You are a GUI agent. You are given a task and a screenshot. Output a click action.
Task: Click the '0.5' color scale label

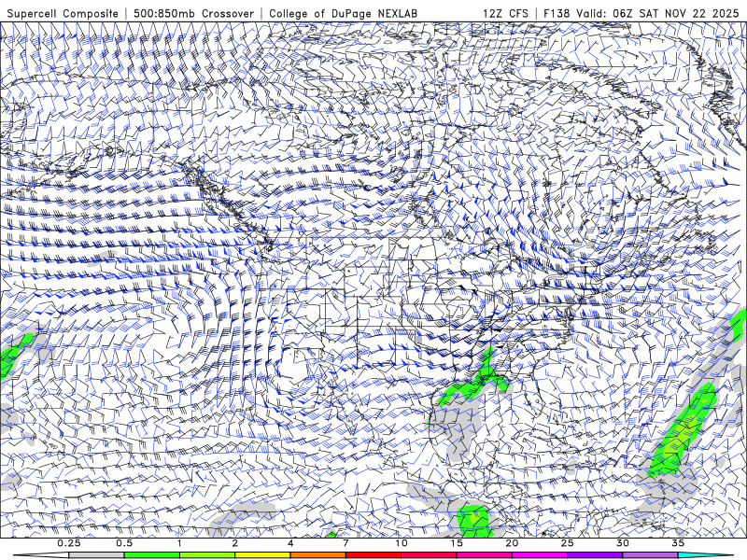[124, 543]
